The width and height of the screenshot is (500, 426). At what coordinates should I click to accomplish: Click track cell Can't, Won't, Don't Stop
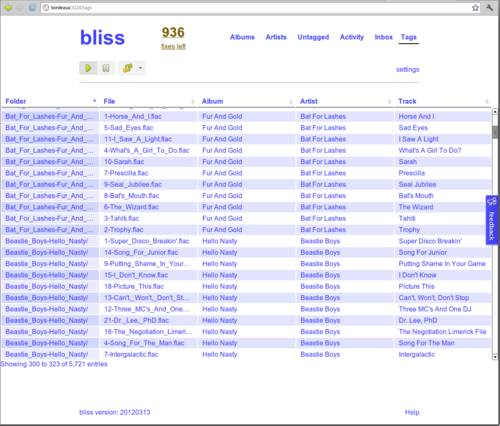(x=443, y=298)
